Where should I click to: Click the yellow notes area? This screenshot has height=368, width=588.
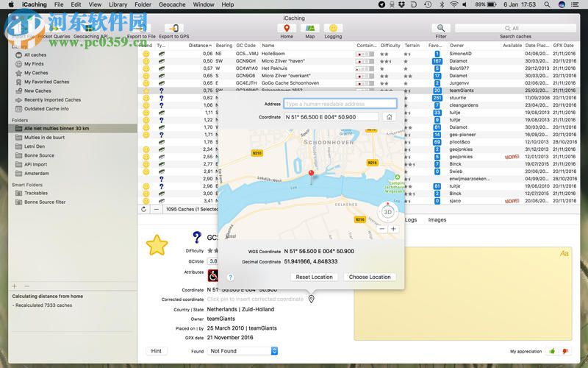[463, 293]
